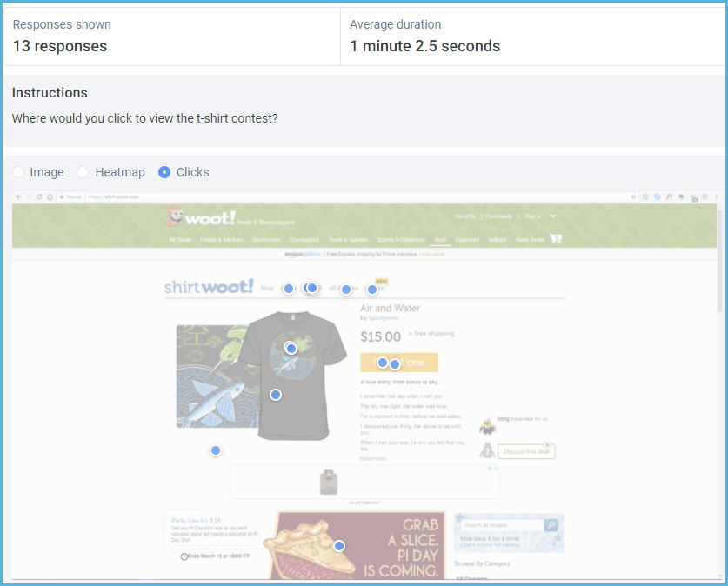
Task: Open the Sports & Outdoors nav item
Action: point(401,239)
